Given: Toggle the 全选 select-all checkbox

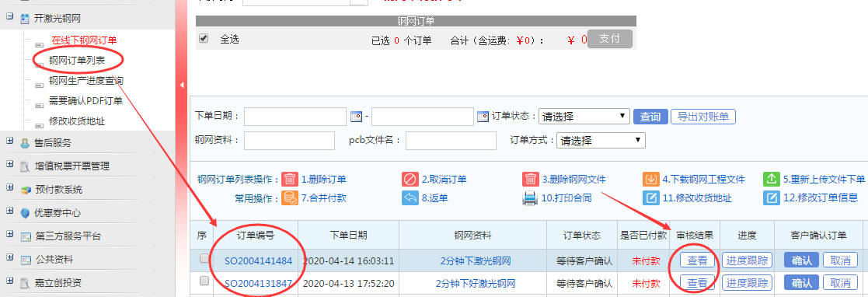Looking at the screenshot, I should click(204, 38).
